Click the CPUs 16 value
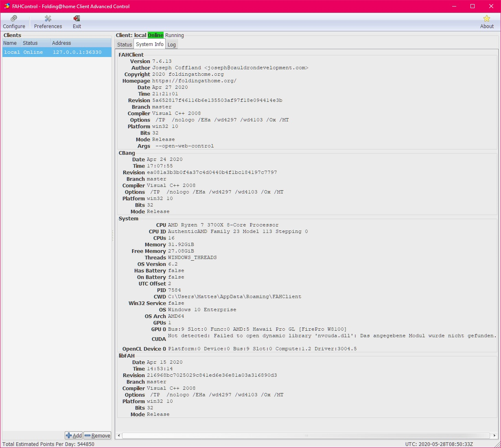The height and width of the screenshot is (448, 501). click(171, 238)
